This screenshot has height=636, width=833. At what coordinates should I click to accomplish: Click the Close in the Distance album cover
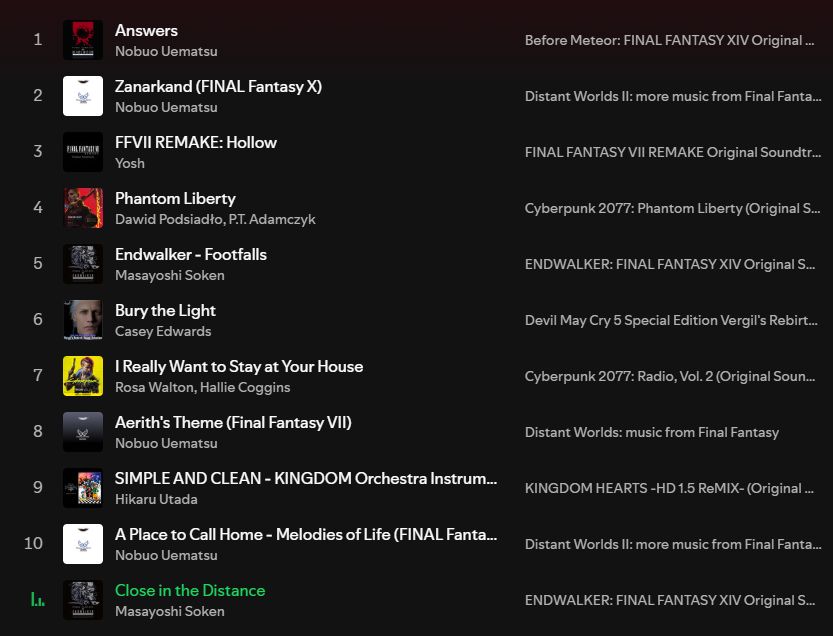click(x=83, y=600)
